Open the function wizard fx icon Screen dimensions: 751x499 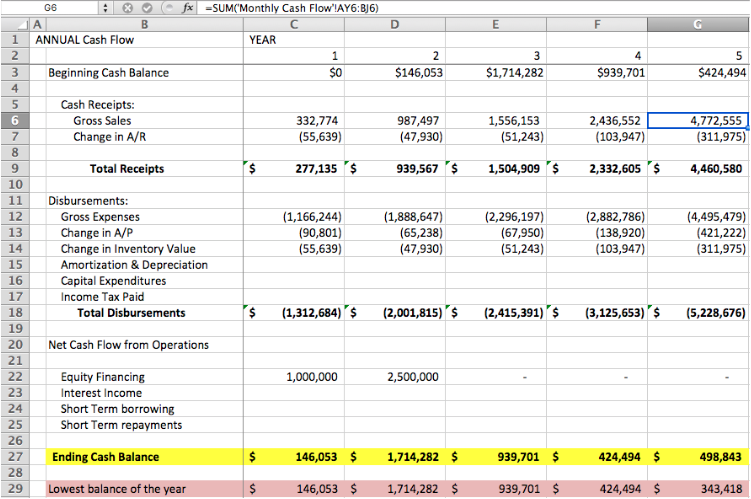(188, 8)
